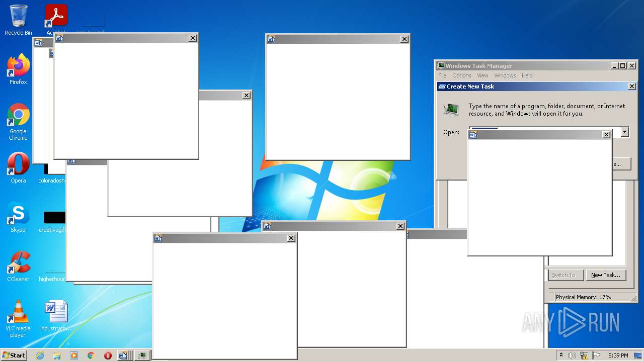This screenshot has height=362, width=644.
Task: Launch Windows Media Player from taskbar
Action: pyautogui.click(x=74, y=355)
